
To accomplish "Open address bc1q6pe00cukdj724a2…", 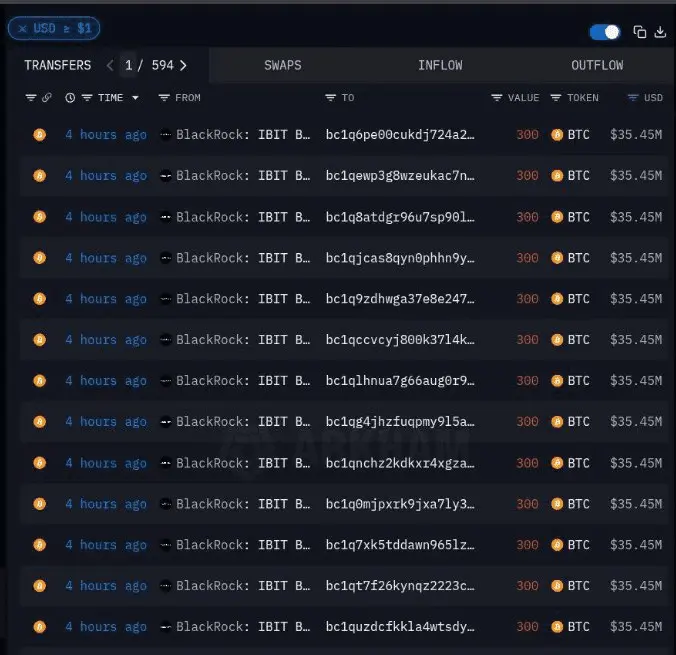I will pyautogui.click(x=400, y=135).
